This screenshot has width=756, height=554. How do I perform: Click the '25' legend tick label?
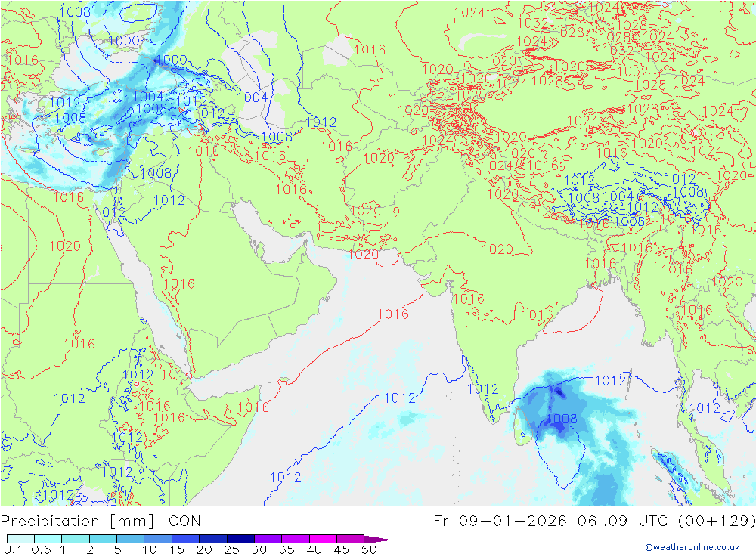232,549
